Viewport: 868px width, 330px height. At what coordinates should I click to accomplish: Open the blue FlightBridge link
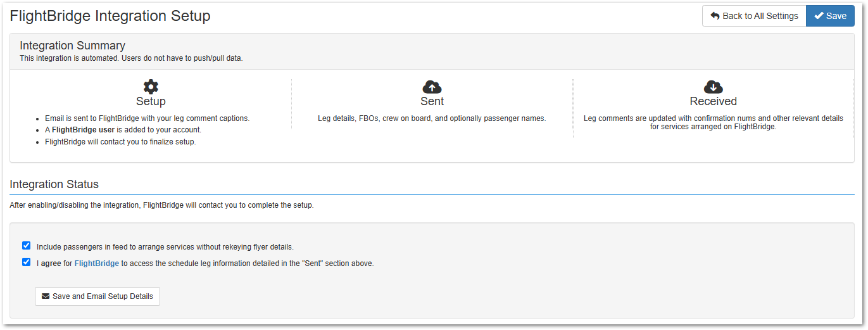[97, 263]
